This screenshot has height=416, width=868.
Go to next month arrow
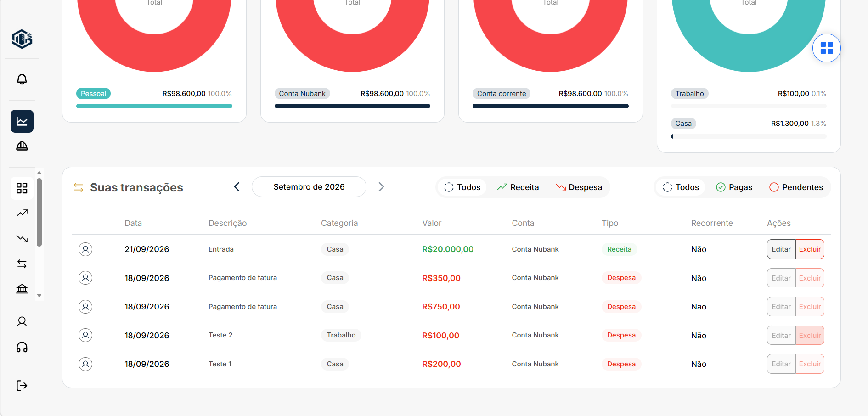(381, 187)
